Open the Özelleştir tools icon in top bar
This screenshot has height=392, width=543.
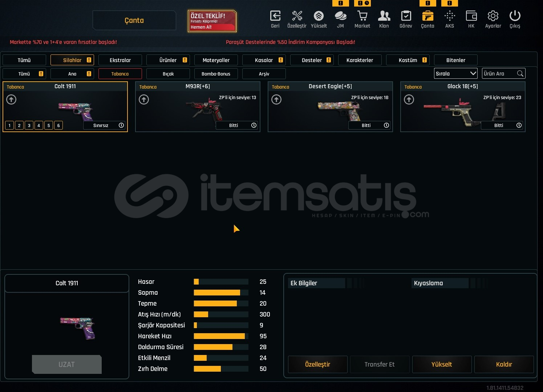pos(297,16)
